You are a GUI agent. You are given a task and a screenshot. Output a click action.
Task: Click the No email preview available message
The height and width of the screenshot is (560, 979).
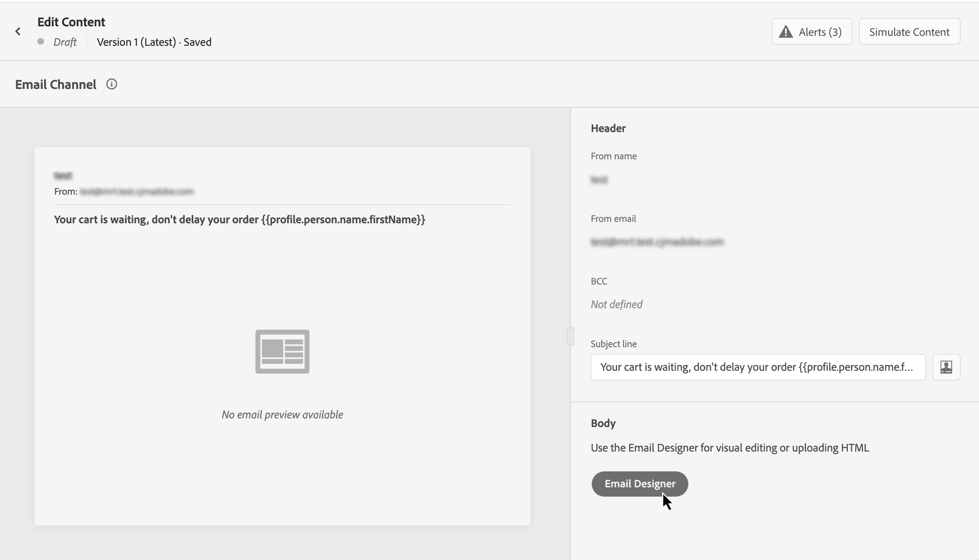[x=282, y=415]
